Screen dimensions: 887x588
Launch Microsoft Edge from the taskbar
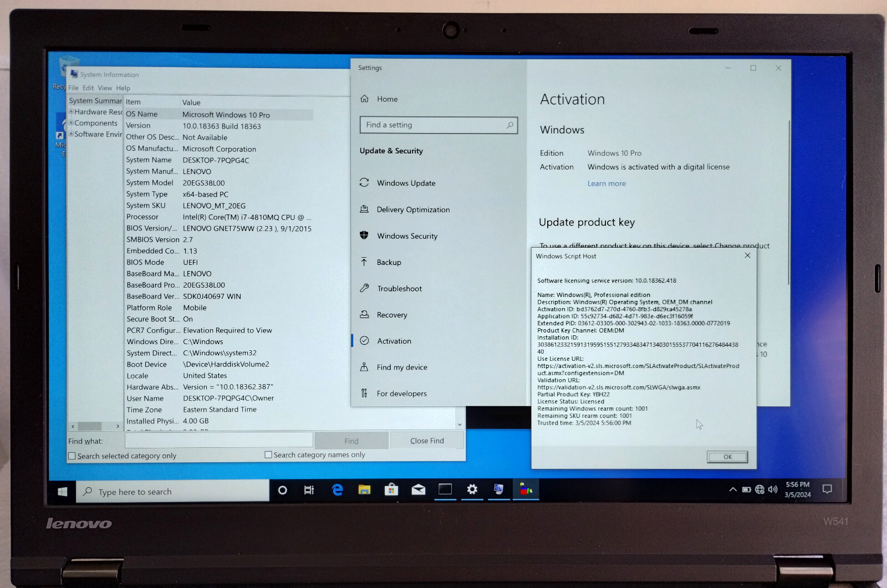pyautogui.click(x=337, y=490)
